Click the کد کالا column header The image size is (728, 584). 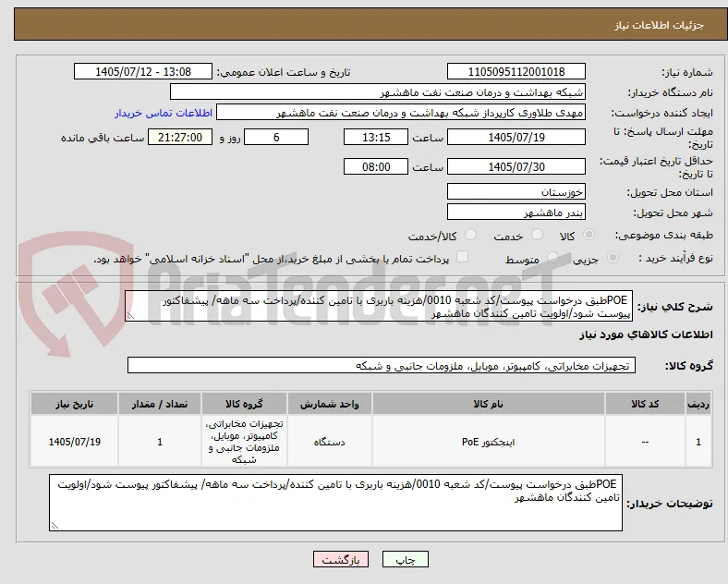click(645, 404)
